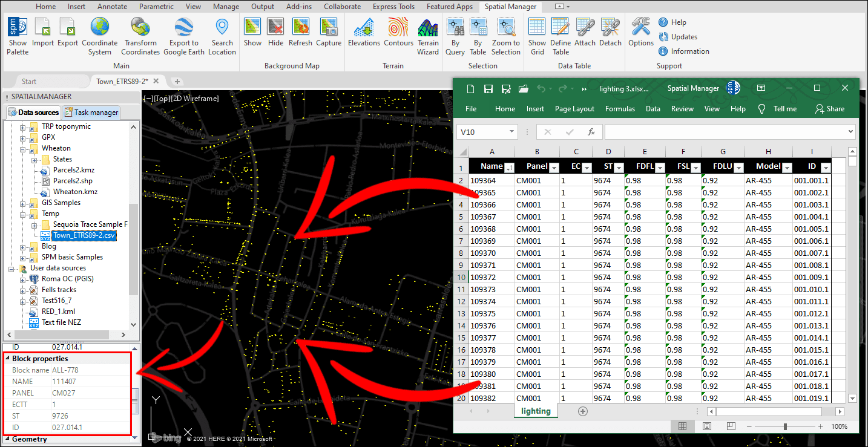Screen dimensions: 868x447
Task: Open the Express Tools ribbon tab
Action: coord(395,7)
